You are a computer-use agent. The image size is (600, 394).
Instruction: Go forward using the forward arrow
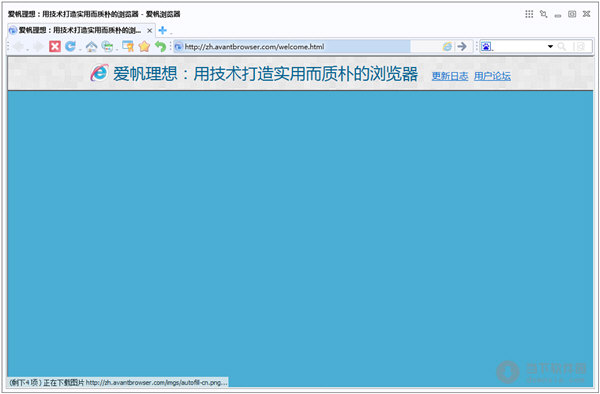[38, 47]
